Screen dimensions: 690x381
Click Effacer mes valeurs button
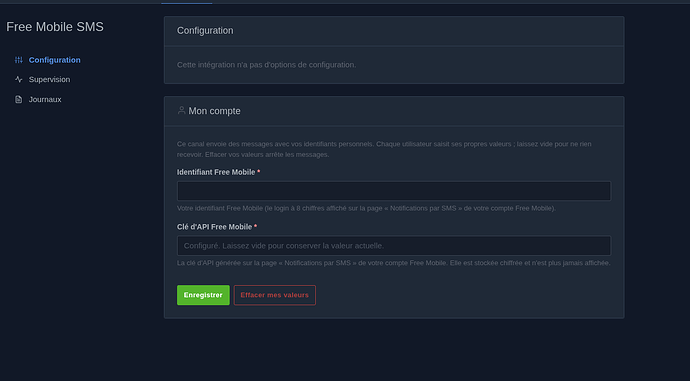coord(275,295)
